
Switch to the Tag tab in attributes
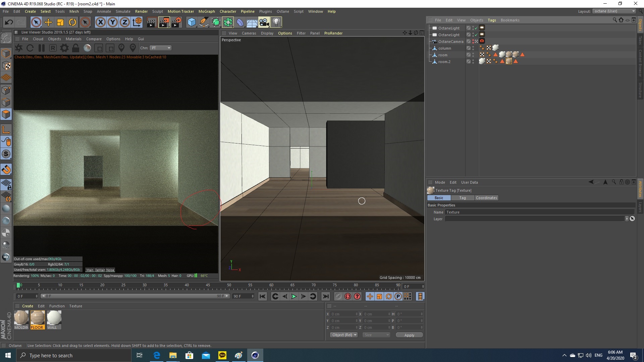(x=463, y=198)
